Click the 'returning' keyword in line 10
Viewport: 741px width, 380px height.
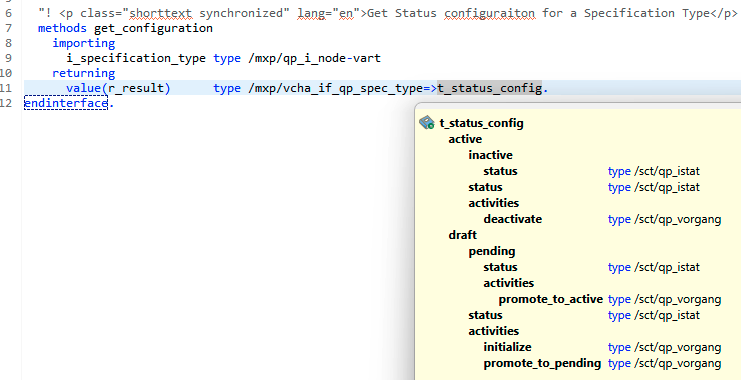(x=84, y=73)
